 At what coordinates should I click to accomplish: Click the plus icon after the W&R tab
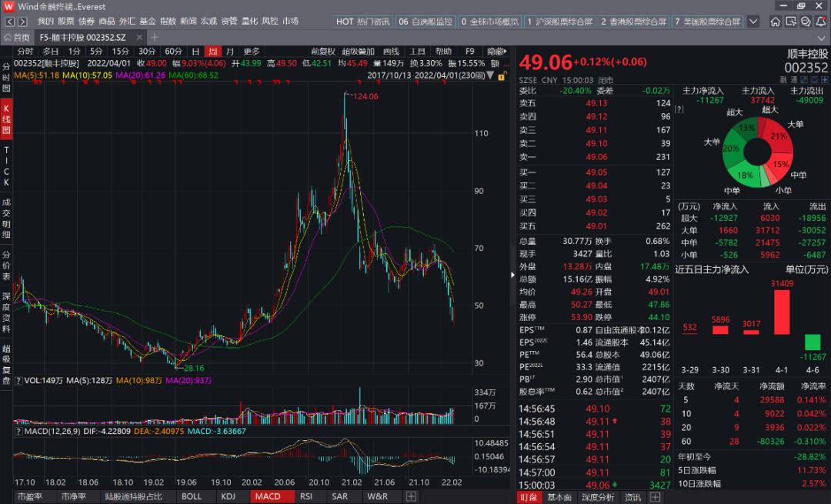(x=411, y=496)
